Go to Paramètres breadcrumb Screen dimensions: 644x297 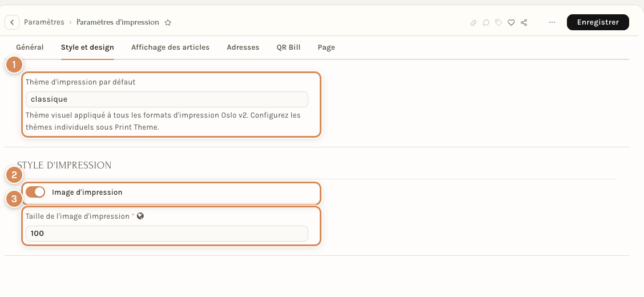click(x=44, y=22)
